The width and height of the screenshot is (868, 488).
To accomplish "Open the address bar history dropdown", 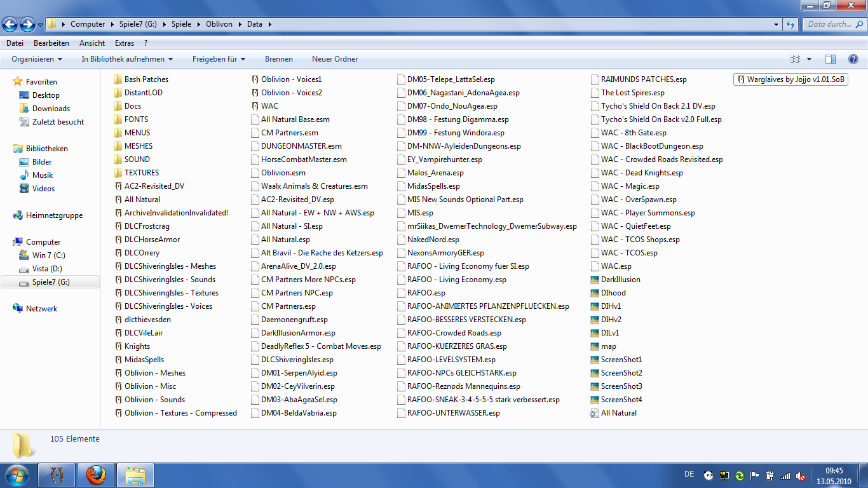I will [776, 24].
